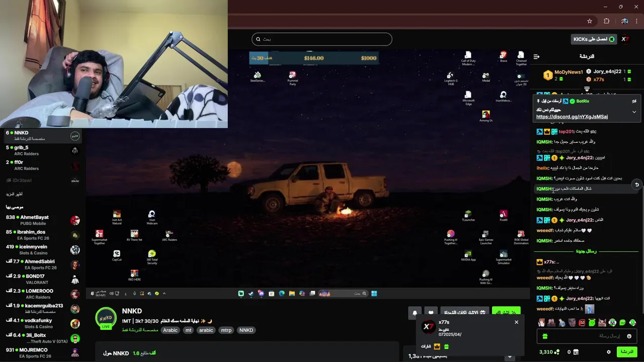Screen dimensions: 644x362
Task: Open kacemrguiba213 channel in sidebar
Action: tap(42, 309)
